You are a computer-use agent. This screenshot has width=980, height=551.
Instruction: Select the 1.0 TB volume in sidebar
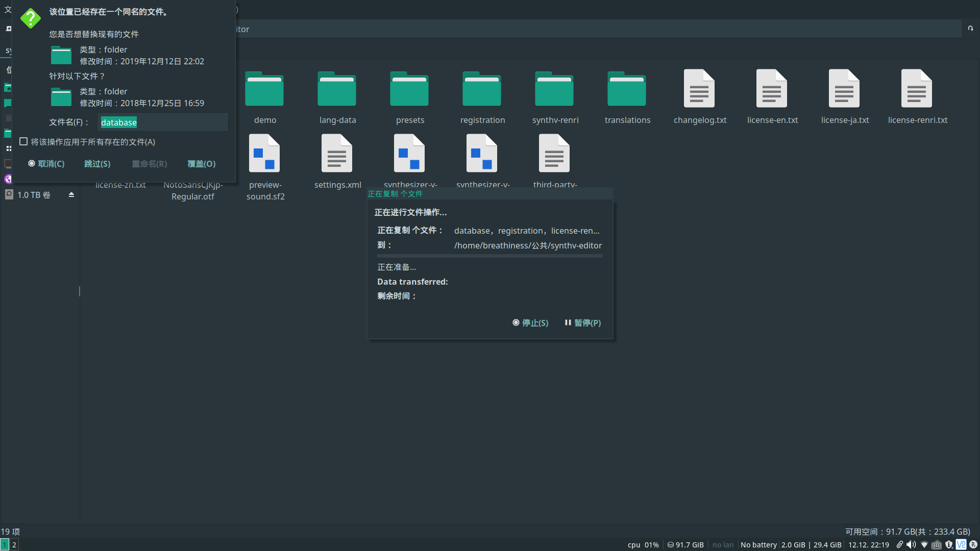coord(34,195)
